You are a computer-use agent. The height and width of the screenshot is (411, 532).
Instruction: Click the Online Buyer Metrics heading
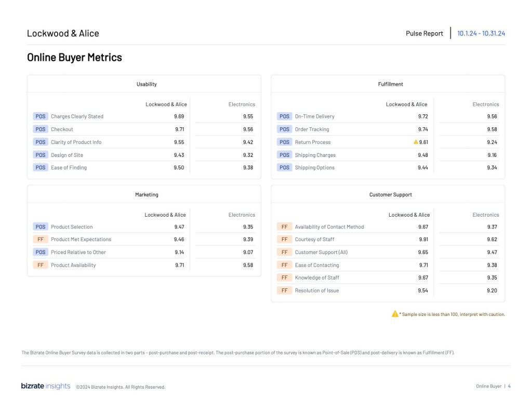[x=74, y=57]
